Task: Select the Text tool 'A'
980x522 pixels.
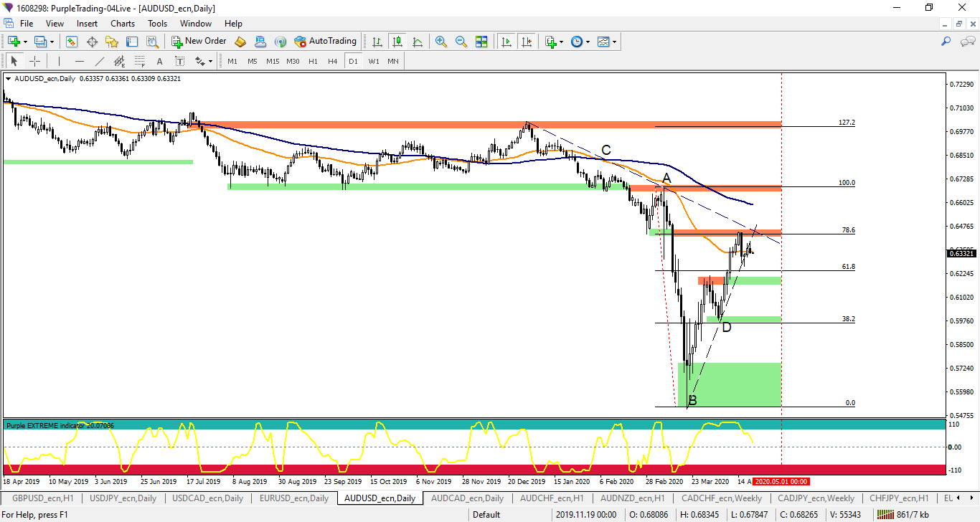Action: pyautogui.click(x=159, y=61)
